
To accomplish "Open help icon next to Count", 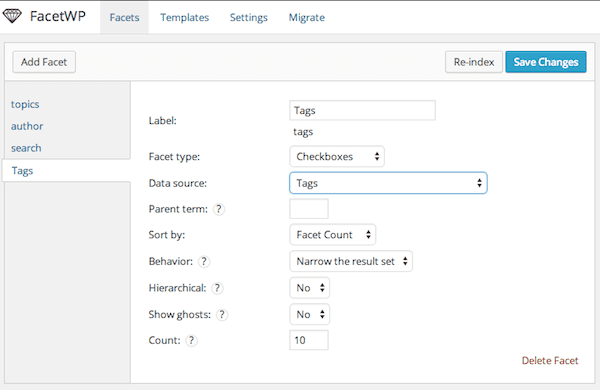I will point(191,340).
